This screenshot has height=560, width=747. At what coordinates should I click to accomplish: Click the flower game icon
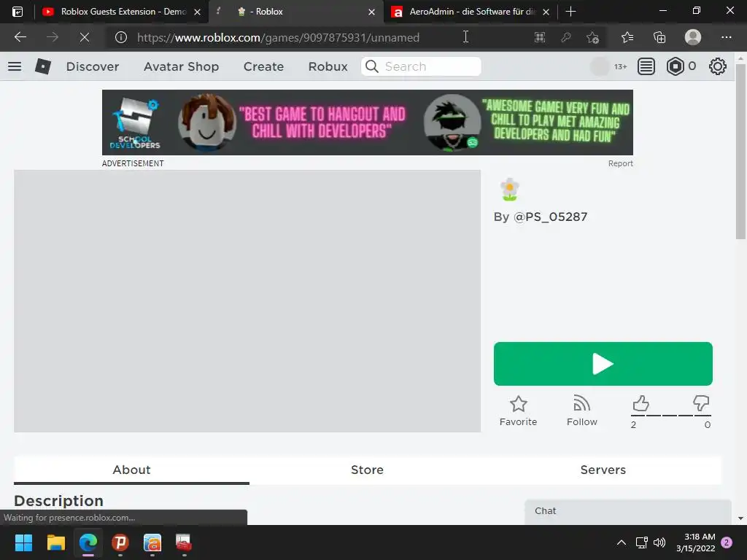[x=509, y=190]
